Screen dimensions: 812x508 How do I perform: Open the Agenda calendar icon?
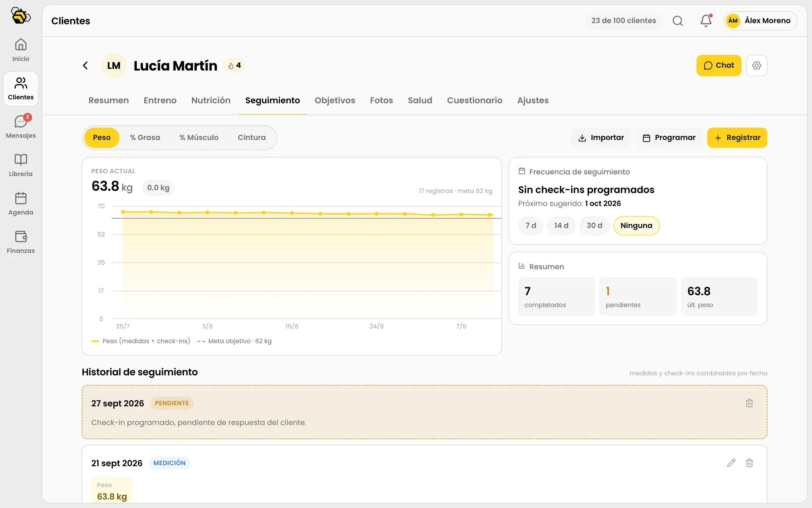point(21,204)
